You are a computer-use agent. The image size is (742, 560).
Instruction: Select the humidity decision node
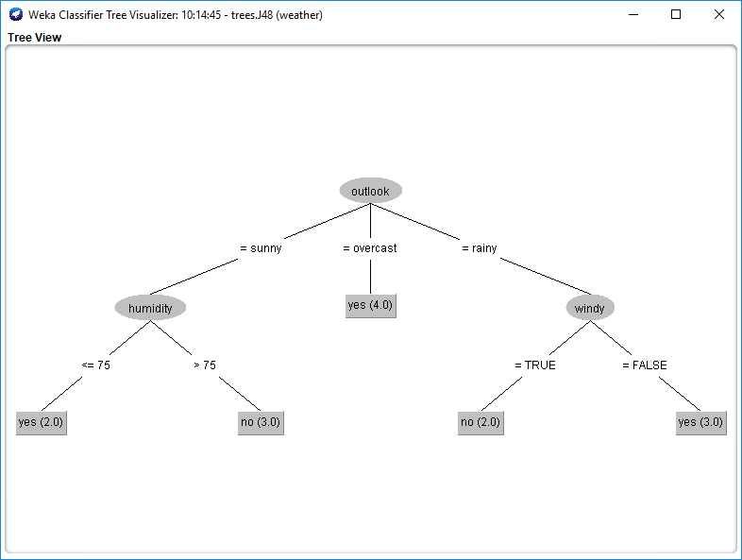coord(150,308)
